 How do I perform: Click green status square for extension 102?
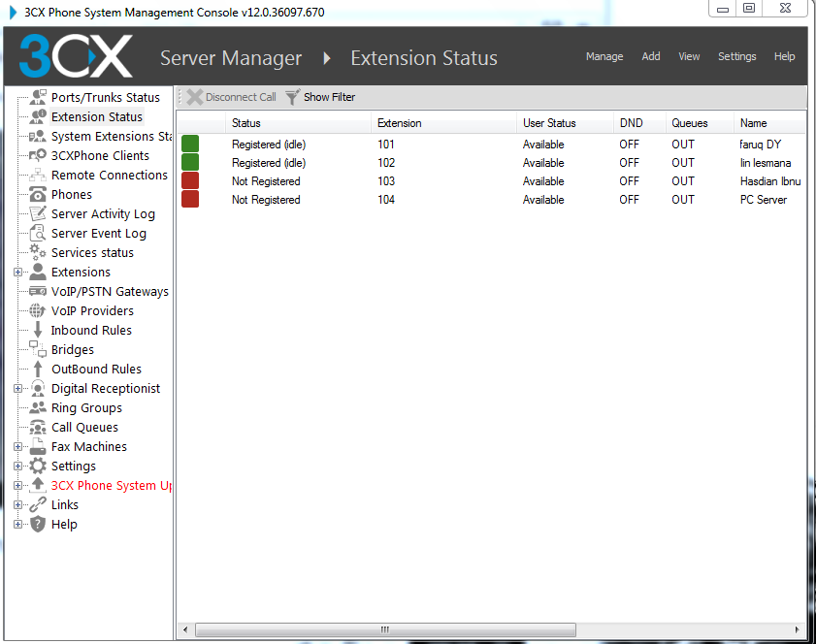190,162
